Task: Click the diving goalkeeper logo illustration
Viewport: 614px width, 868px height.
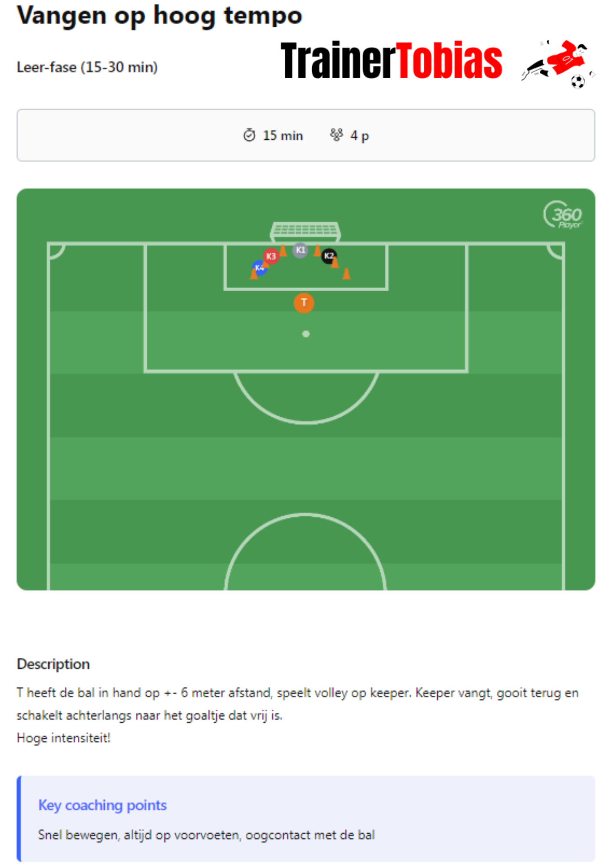Action: [x=558, y=64]
